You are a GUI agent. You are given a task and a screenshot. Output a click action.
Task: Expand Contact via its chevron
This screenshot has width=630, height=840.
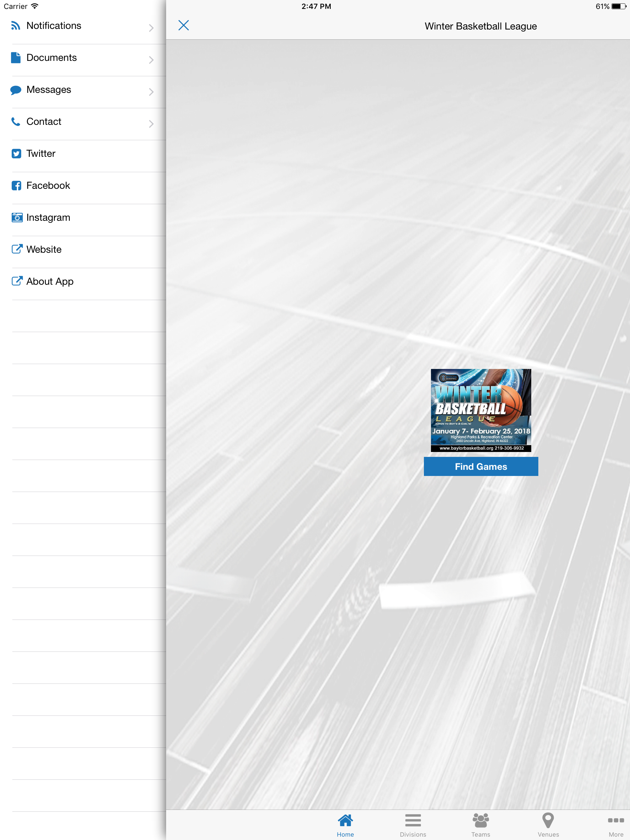pyautogui.click(x=151, y=123)
